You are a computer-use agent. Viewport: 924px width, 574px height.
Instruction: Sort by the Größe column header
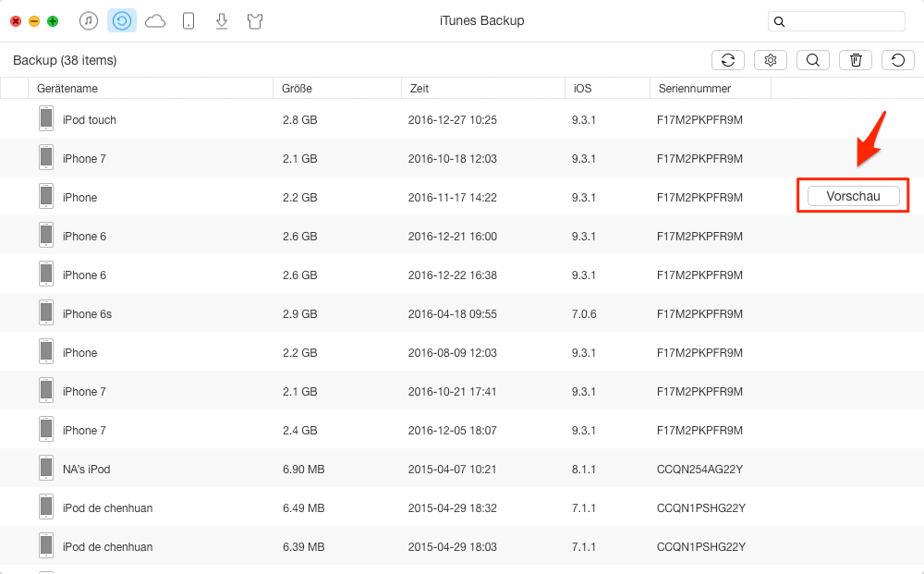pos(337,89)
